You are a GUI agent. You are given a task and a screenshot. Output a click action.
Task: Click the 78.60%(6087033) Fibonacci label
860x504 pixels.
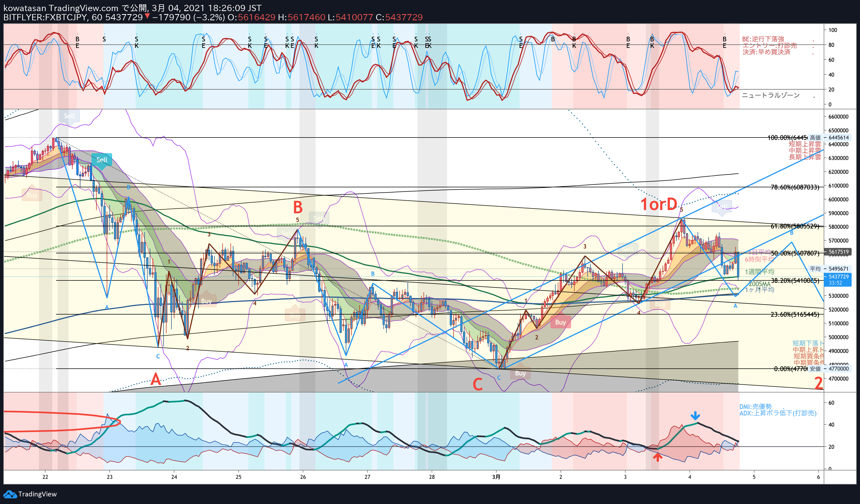(x=795, y=187)
